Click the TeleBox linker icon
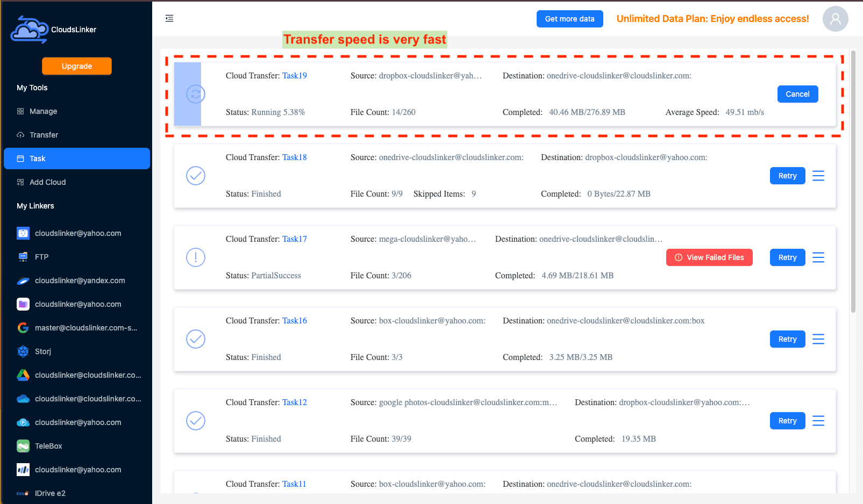Viewport: 863px width, 504px height. tap(23, 446)
